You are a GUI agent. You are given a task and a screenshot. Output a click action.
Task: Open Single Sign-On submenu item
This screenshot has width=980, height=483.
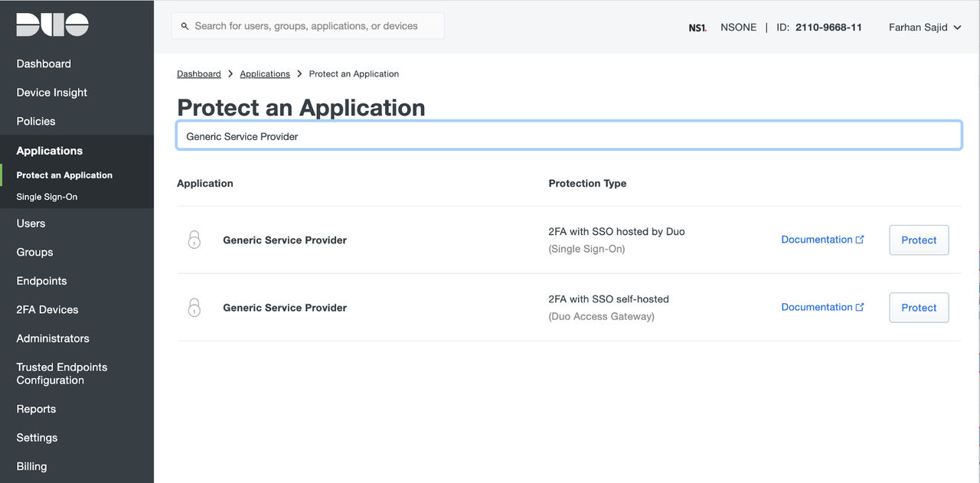[x=47, y=197]
